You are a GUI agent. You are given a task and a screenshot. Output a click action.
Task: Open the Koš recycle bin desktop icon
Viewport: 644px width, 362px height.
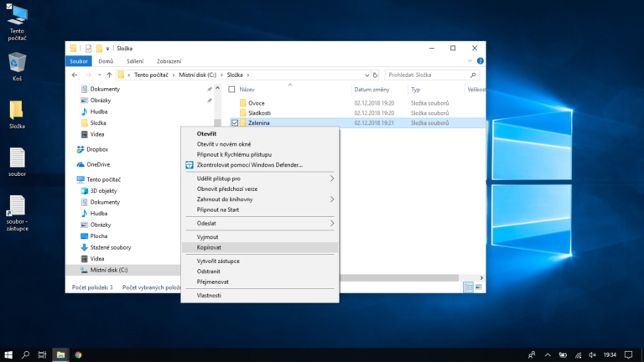click(x=17, y=62)
